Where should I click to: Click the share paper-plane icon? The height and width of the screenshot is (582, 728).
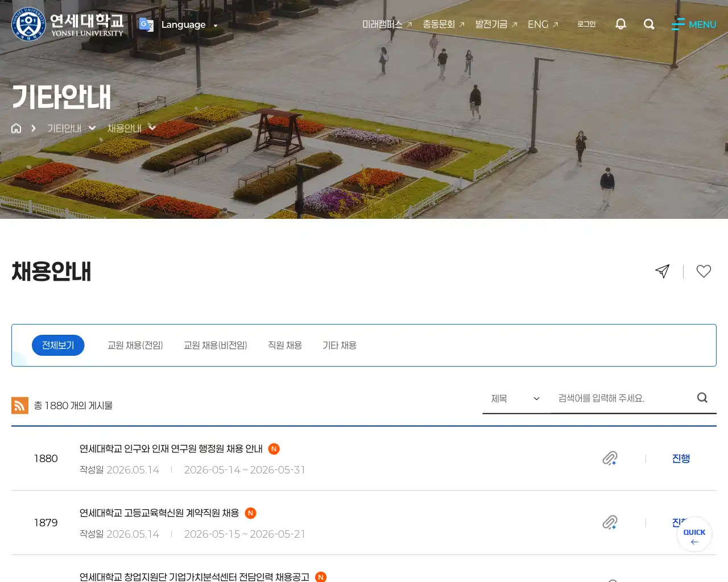(x=663, y=271)
